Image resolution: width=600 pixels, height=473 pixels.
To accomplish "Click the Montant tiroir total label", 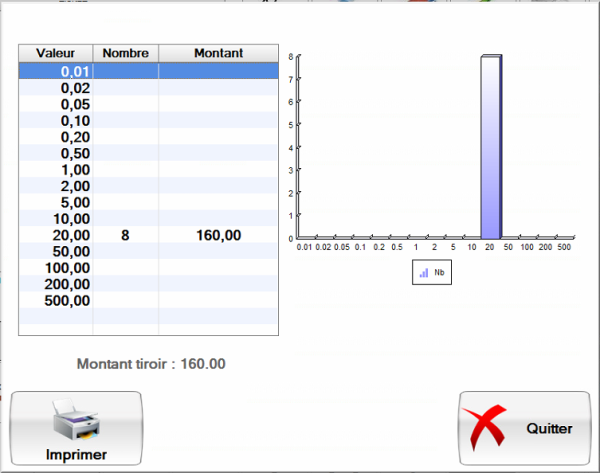I will [151, 364].
